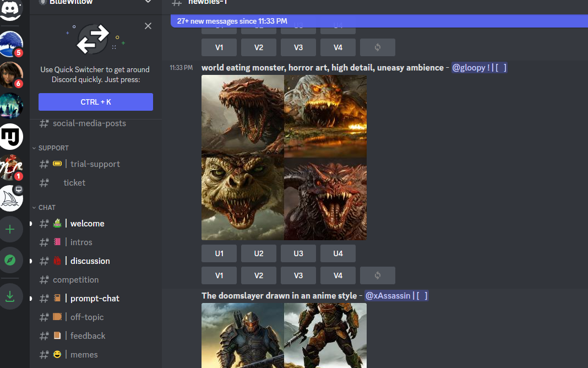Viewport: 588px width, 368px height.
Task: Jump to new messages since 11:33 PM banner
Action: pyautogui.click(x=379, y=21)
